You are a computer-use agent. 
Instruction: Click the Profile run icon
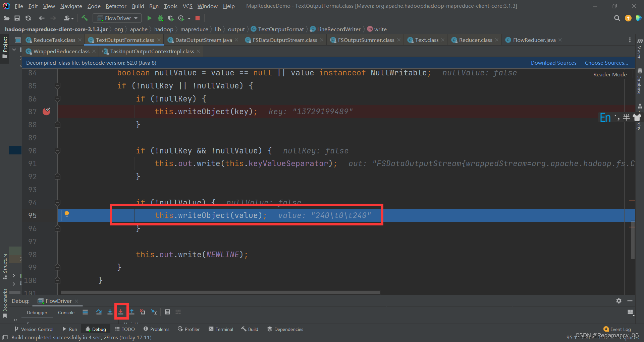pos(181,18)
